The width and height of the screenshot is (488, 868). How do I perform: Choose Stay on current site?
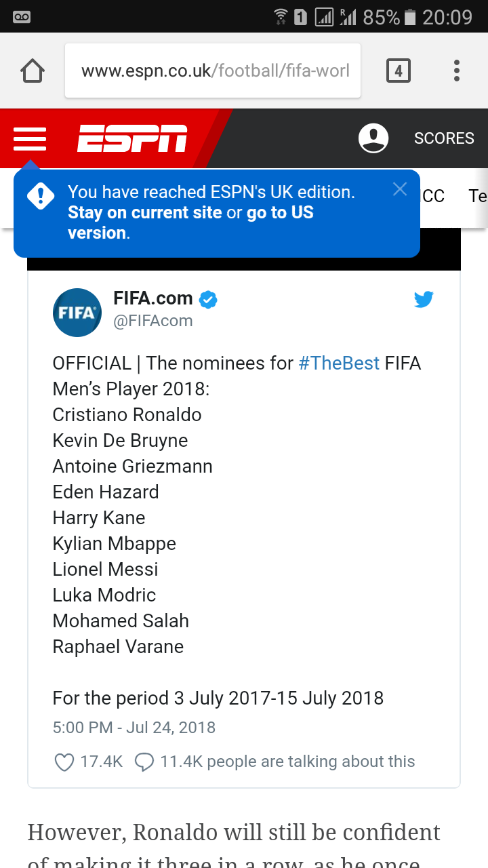[x=145, y=212]
